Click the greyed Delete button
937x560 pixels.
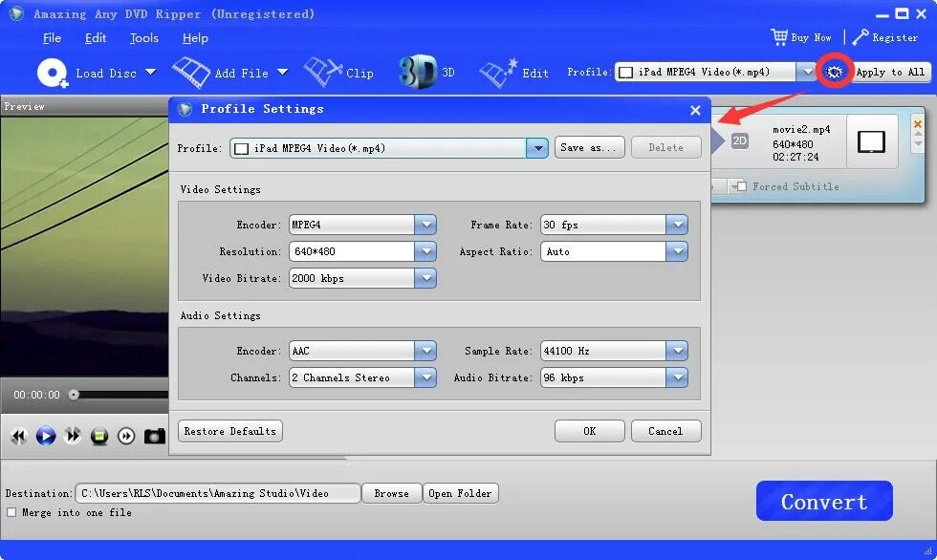point(665,147)
